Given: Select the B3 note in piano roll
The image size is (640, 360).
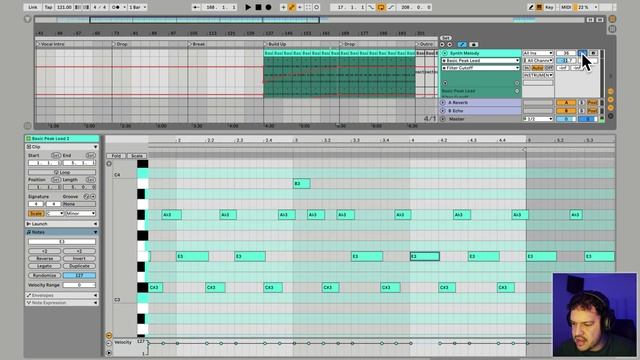Looking at the screenshot, I should (x=302, y=184).
